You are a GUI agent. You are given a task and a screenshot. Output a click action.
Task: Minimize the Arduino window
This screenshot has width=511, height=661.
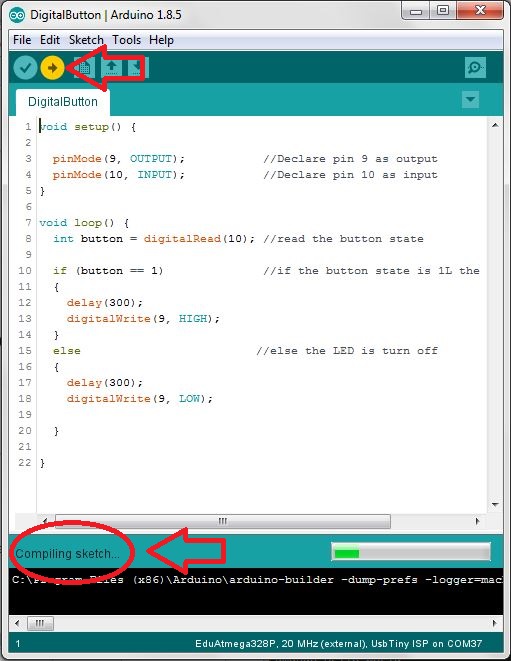coord(416,11)
